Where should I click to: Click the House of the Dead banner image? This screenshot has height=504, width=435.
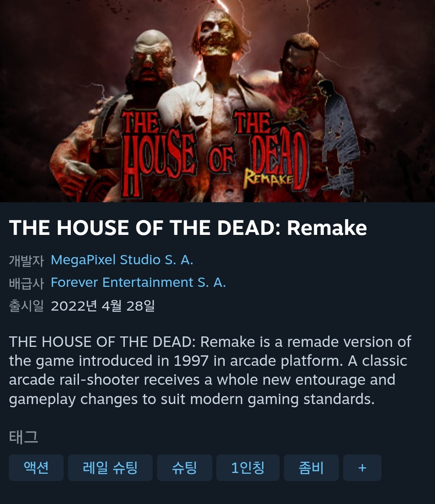[x=217, y=101]
